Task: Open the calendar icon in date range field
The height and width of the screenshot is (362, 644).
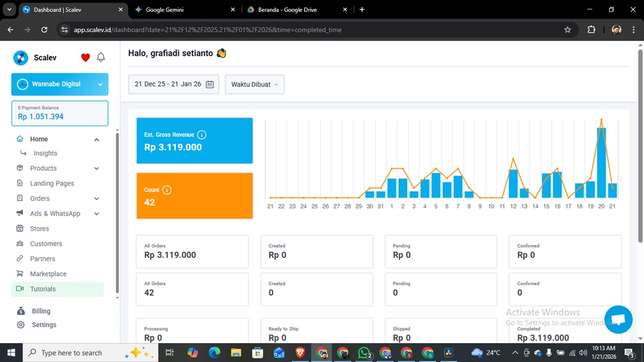Action: click(x=209, y=85)
